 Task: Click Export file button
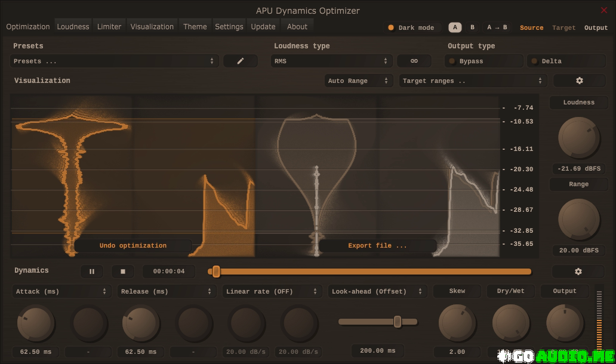pos(377,246)
